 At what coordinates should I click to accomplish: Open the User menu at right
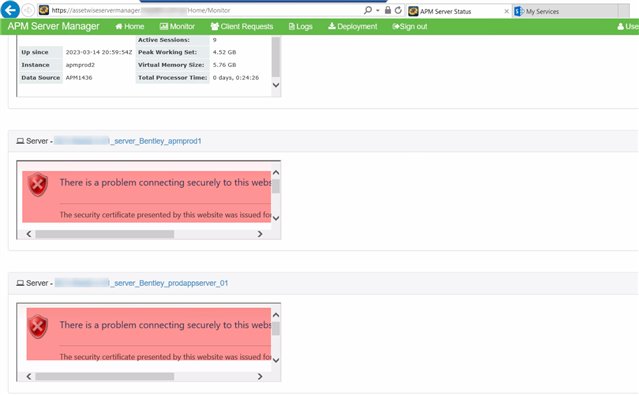[x=628, y=26]
